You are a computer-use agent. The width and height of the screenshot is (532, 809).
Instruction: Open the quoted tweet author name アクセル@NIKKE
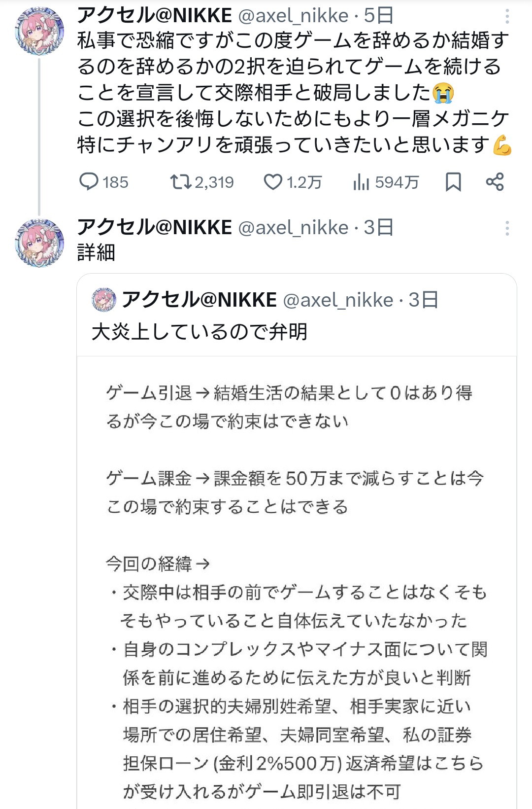click(x=199, y=300)
